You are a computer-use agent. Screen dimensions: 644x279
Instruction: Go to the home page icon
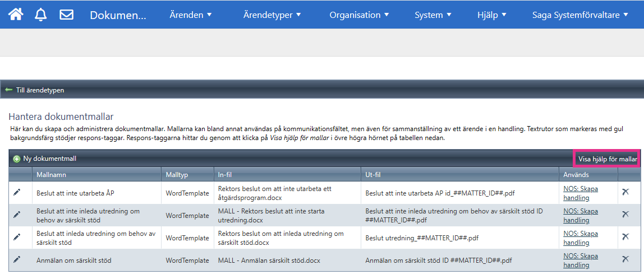(16, 15)
